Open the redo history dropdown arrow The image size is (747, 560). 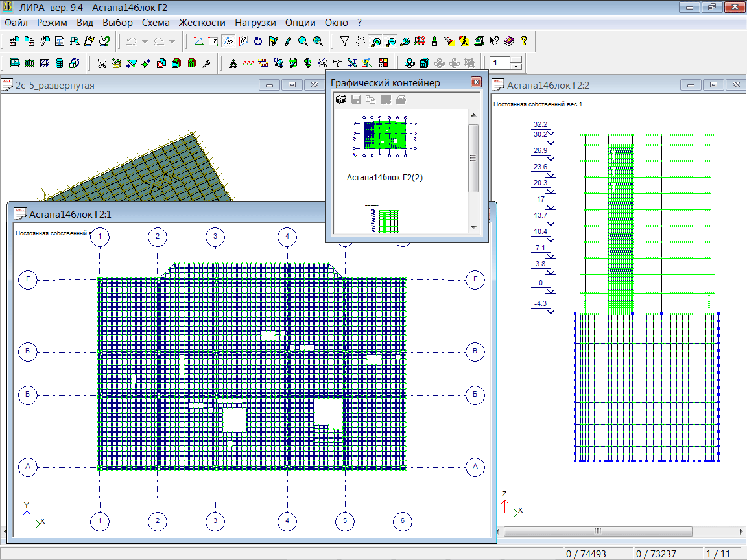(172, 41)
